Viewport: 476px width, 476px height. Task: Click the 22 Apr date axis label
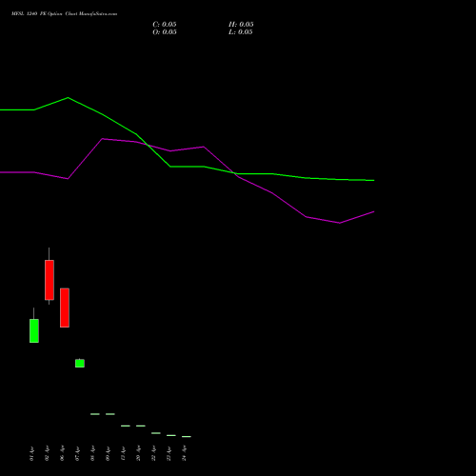(153, 453)
